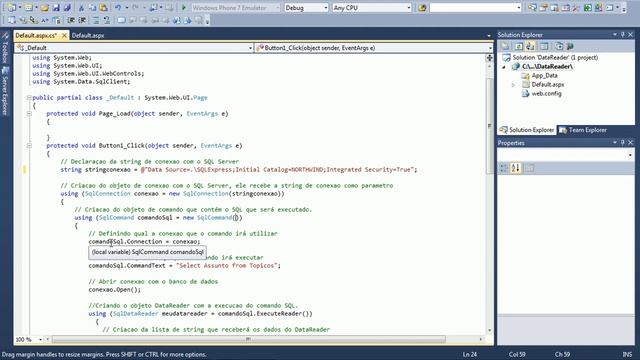This screenshot has width=640, height=360.
Task: Switch to the Solution Explorer bottom tab
Action: click(x=527, y=130)
